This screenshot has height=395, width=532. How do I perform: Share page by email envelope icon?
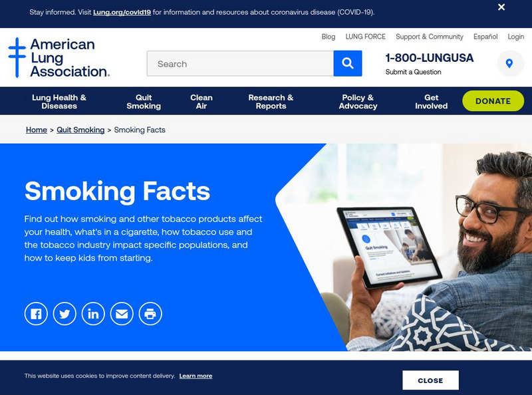pyautogui.click(x=122, y=314)
